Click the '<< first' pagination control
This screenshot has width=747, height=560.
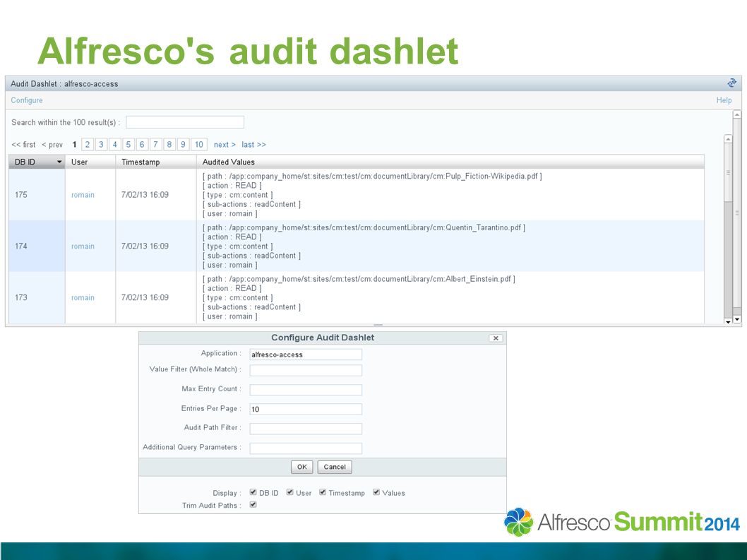click(x=23, y=144)
